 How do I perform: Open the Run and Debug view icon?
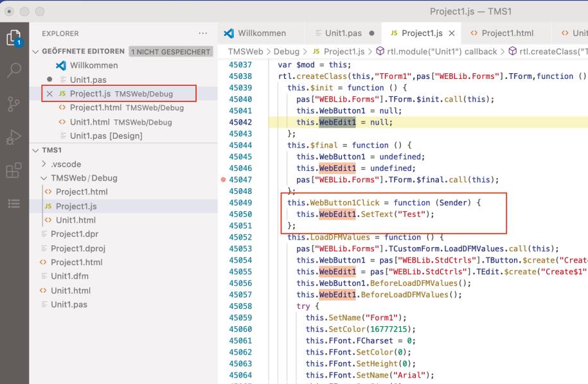coord(14,137)
